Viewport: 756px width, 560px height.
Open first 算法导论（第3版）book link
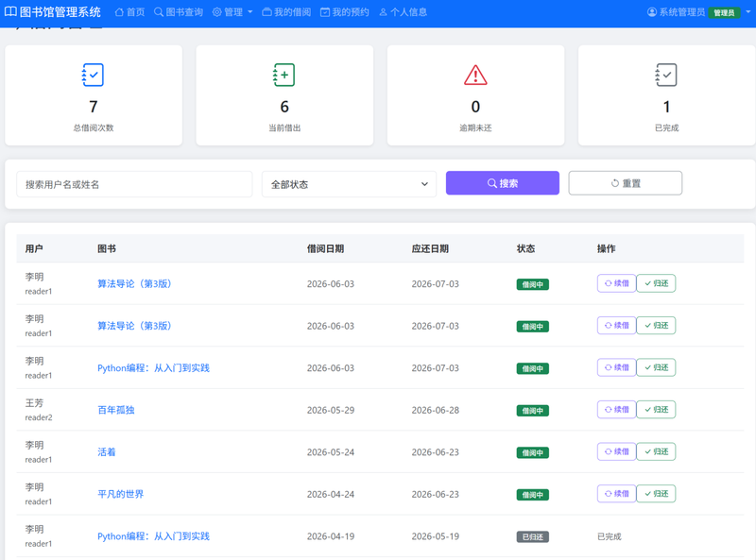[134, 284]
